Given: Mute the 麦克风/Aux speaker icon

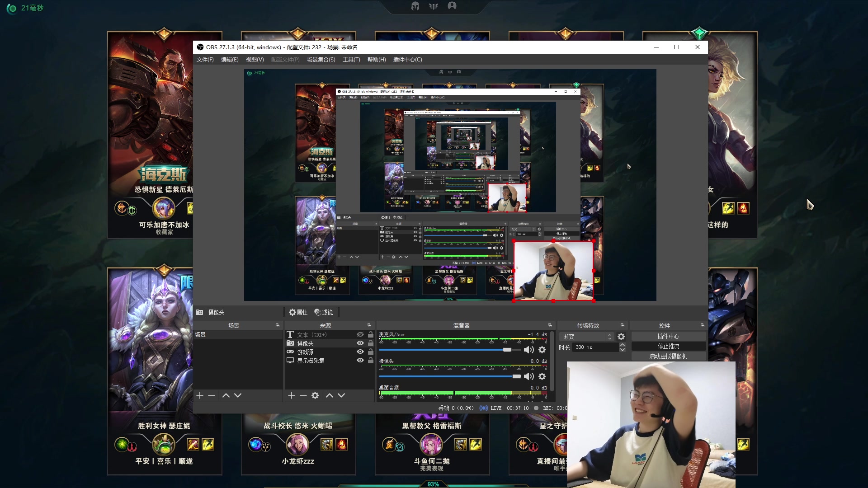Looking at the screenshot, I should (x=528, y=350).
